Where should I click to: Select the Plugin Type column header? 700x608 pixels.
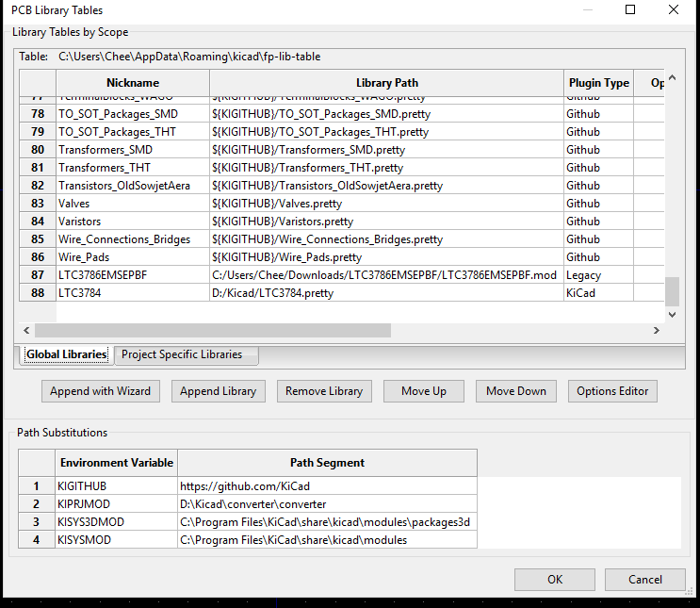(x=598, y=83)
